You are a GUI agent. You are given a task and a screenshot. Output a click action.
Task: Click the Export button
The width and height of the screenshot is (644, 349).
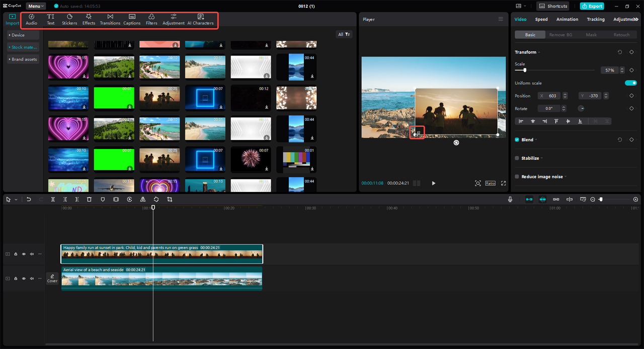(x=592, y=6)
